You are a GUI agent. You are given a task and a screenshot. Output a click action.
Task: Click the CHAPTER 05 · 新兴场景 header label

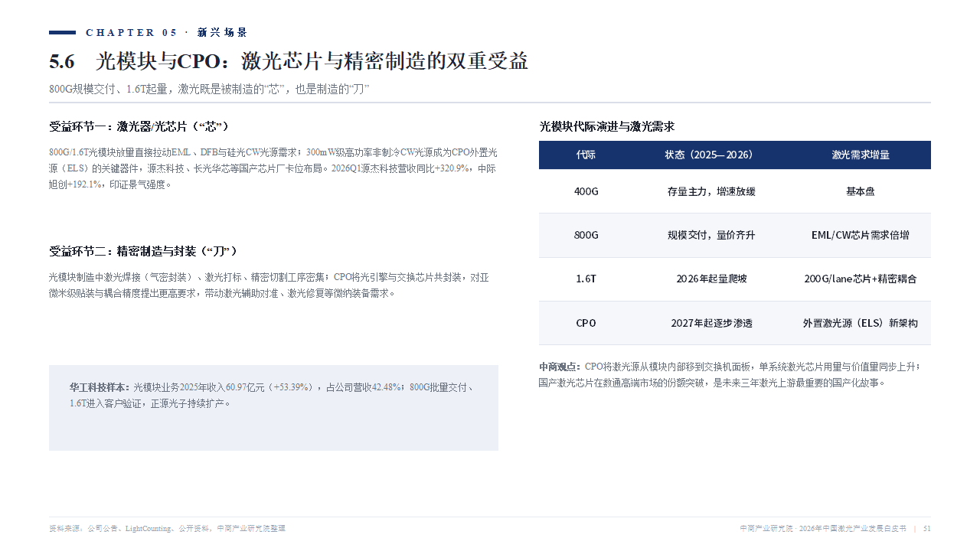pyautogui.click(x=166, y=32)
